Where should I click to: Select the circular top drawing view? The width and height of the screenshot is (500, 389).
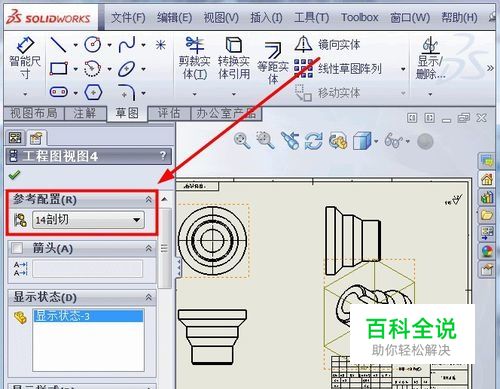click(x=212, y=240)
